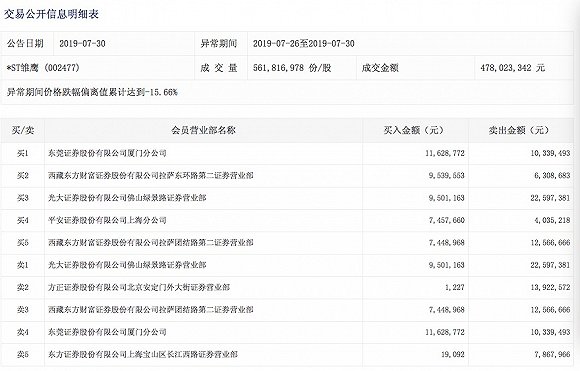
Task: Click buy amount 7,448,968 in the 买5 row
Action: [446, 243]
